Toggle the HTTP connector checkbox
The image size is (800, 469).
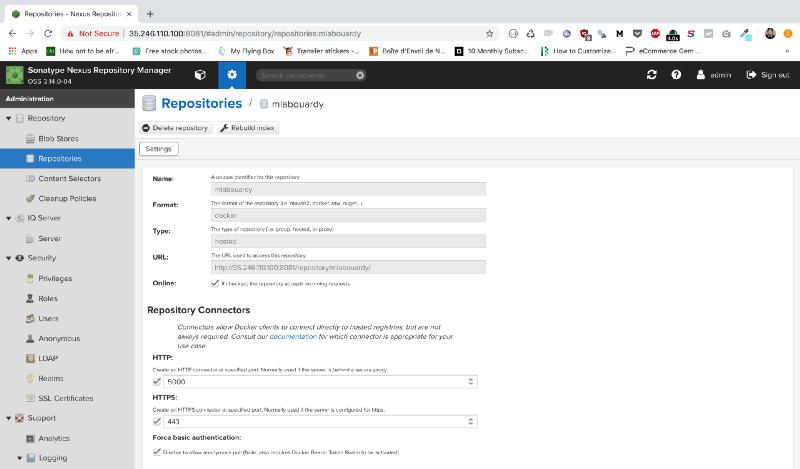point(156,382)
